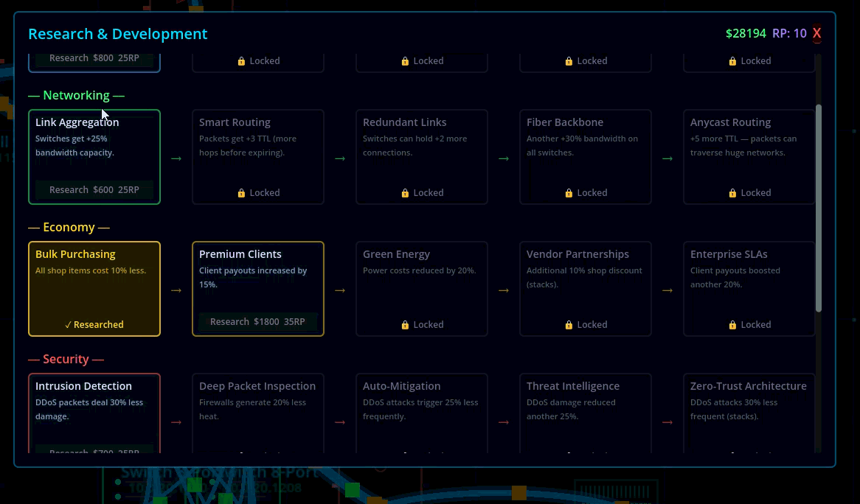Open the Intrusion Detection research card

94,413
